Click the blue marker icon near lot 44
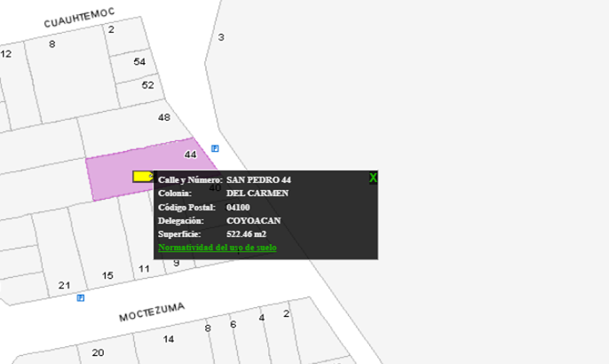609x364 pixels. click(x=215, y=148)
